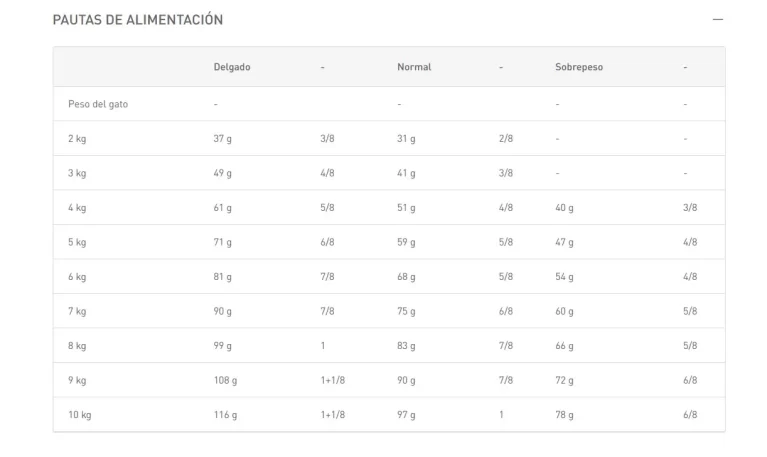
Task: Click the PAUTAS DE ALIMENTACIÓN heading
Action: point(138,20)
